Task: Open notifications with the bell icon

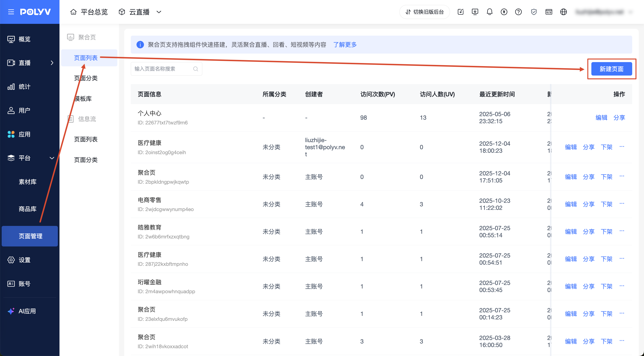Action: coord(490,12)
